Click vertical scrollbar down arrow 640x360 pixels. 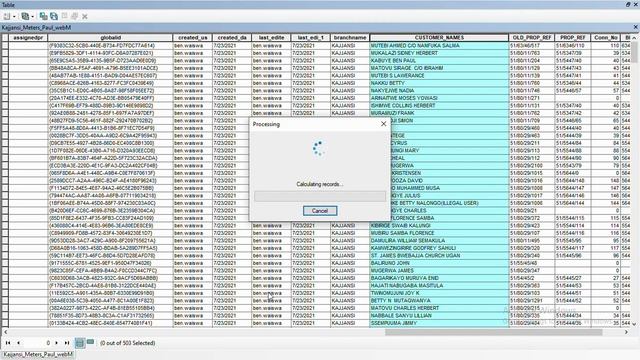point(634,324)
